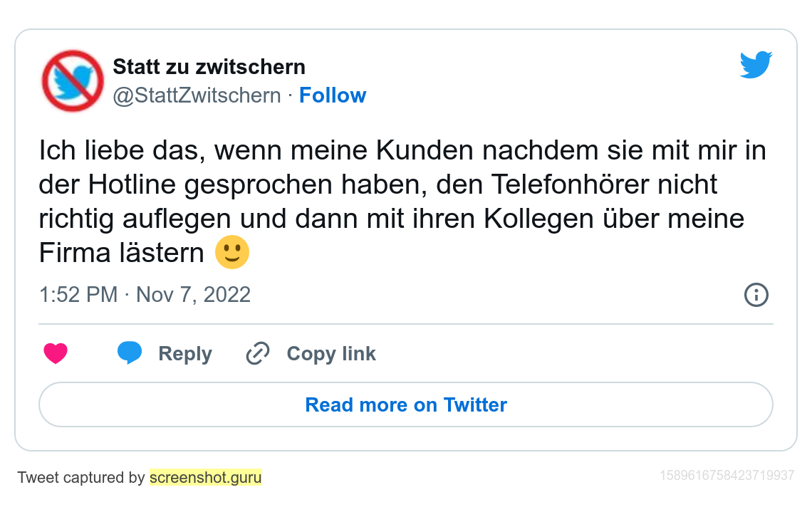The height and width of the screenshot is (517, 812).
Task: Click the 1:52 PM time text
Action: coord(78,295)
